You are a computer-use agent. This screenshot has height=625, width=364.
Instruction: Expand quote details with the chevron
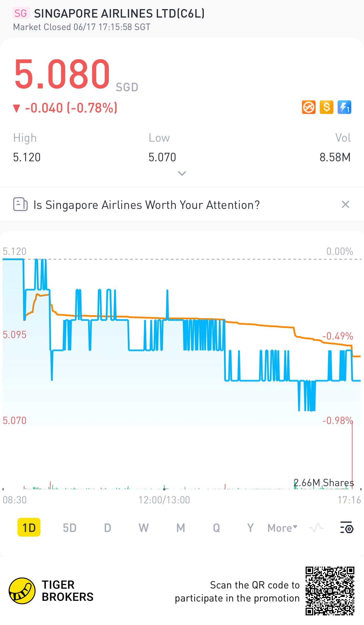(x=182, y=173)
